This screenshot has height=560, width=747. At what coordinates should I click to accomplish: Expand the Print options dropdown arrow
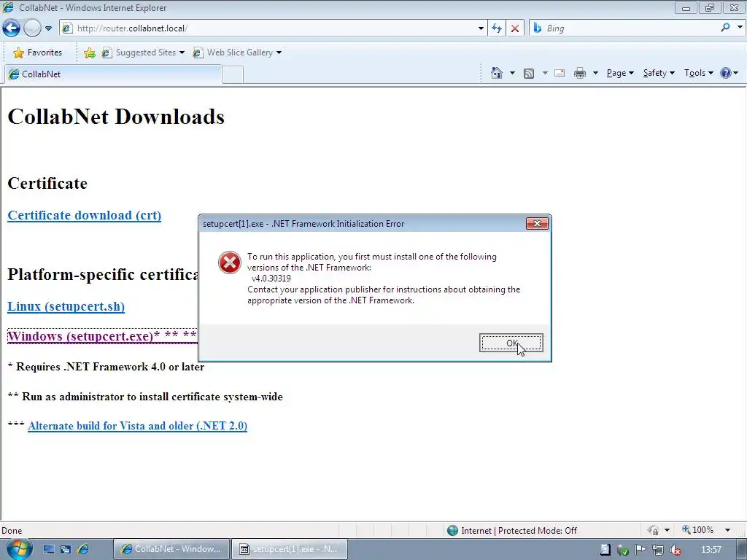(x=595, y=74)
